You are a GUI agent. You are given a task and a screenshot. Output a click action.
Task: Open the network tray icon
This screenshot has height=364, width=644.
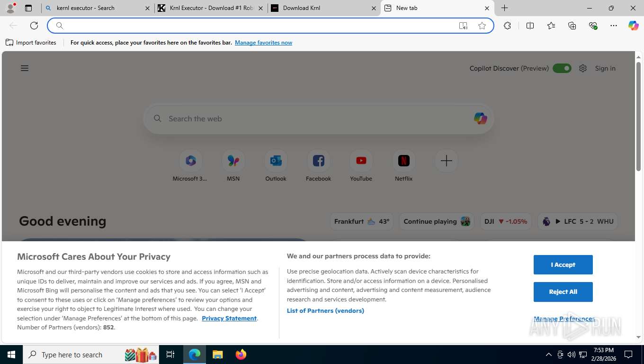click(x=582, y=355)
